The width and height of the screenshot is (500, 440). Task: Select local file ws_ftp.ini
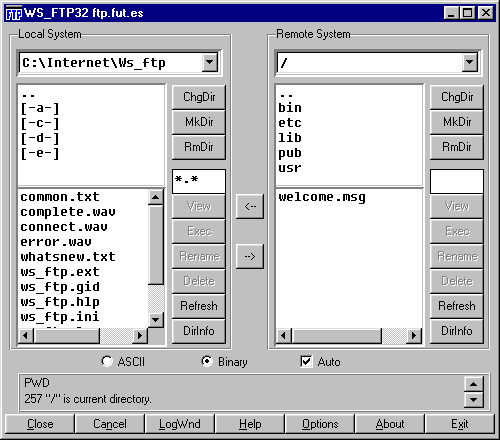coord(60,317)
